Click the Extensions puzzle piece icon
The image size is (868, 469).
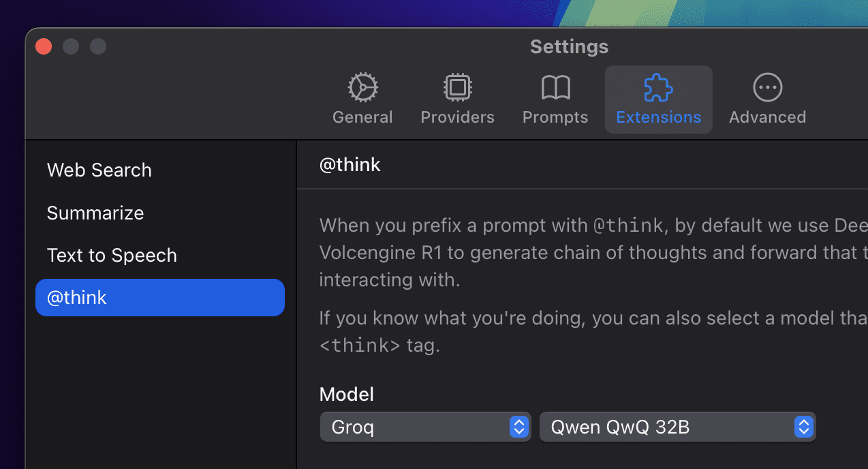pyautogui.click(x=658, y=88)
